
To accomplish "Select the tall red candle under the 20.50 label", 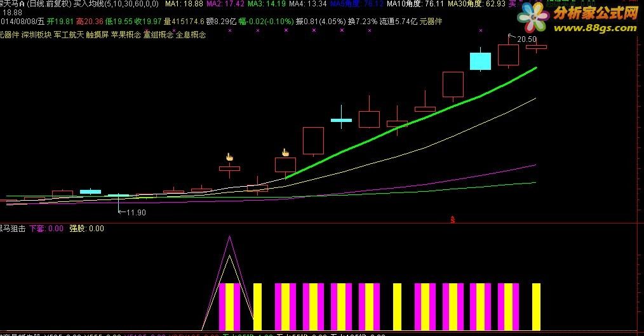I will 509,55.
